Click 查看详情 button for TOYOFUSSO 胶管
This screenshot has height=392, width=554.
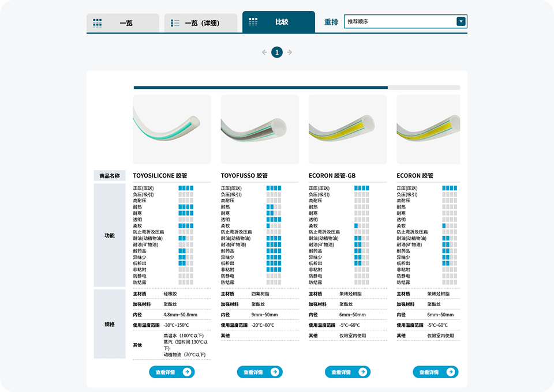pos(260,372)
